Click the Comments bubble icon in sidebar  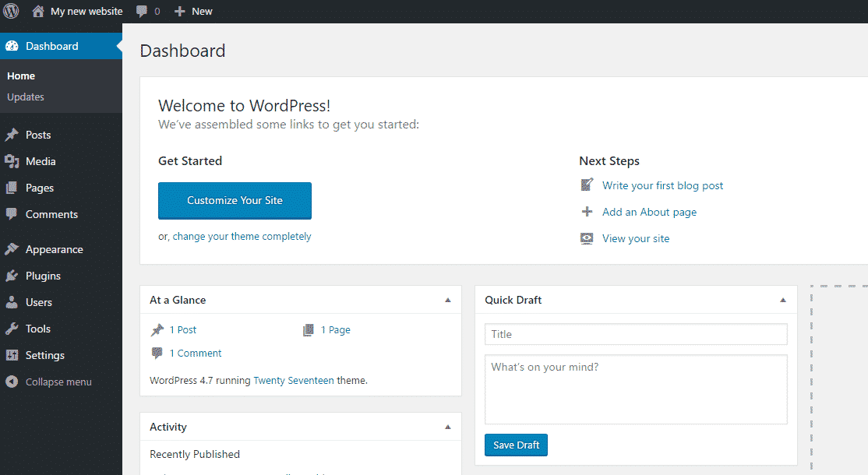[x=12, y=214]
